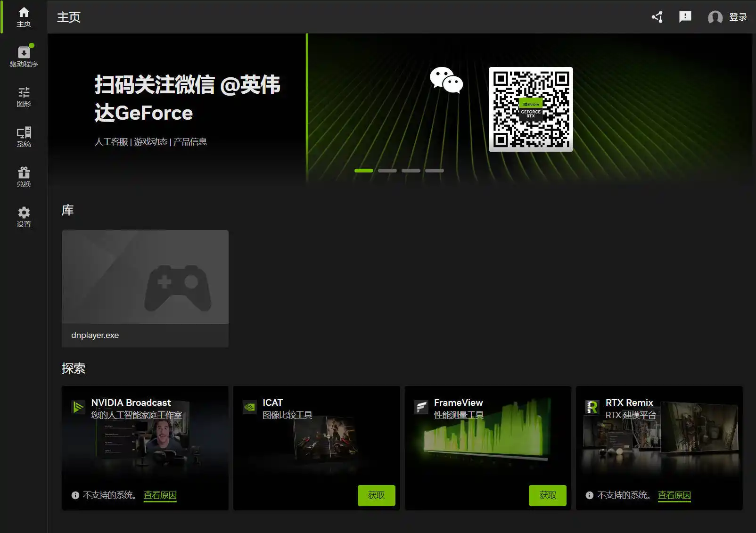Click the WeChat logo on banner
This screenshot has height=533, width=756.
pyautogui.click(x=446, y=80)
